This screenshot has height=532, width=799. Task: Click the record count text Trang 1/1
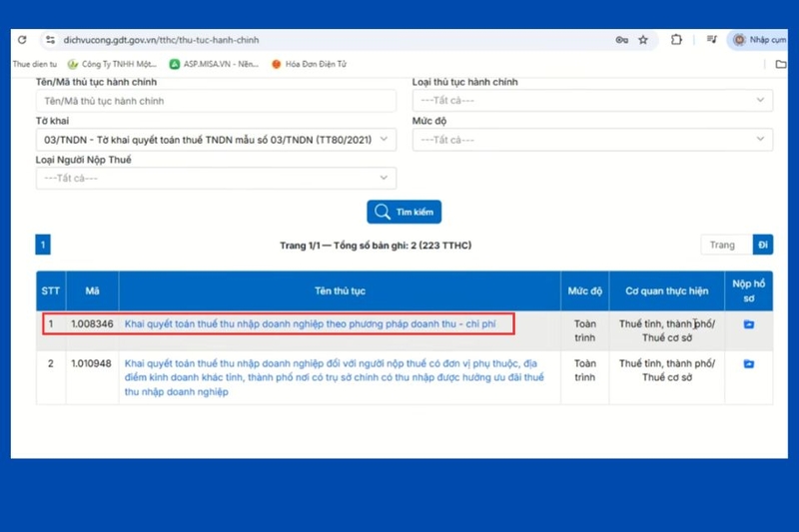pyautogui.click(x=376, y=246)
